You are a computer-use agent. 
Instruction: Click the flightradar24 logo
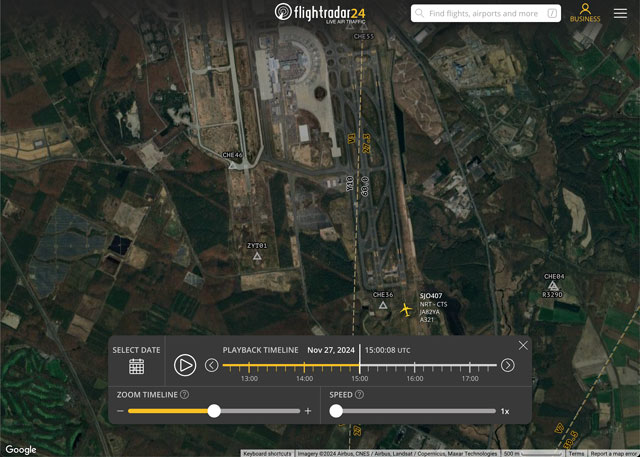(x=320, y=13)
